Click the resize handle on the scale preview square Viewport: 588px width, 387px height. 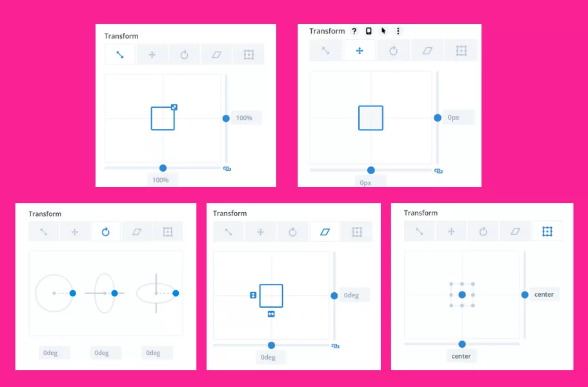pos(174,107)
